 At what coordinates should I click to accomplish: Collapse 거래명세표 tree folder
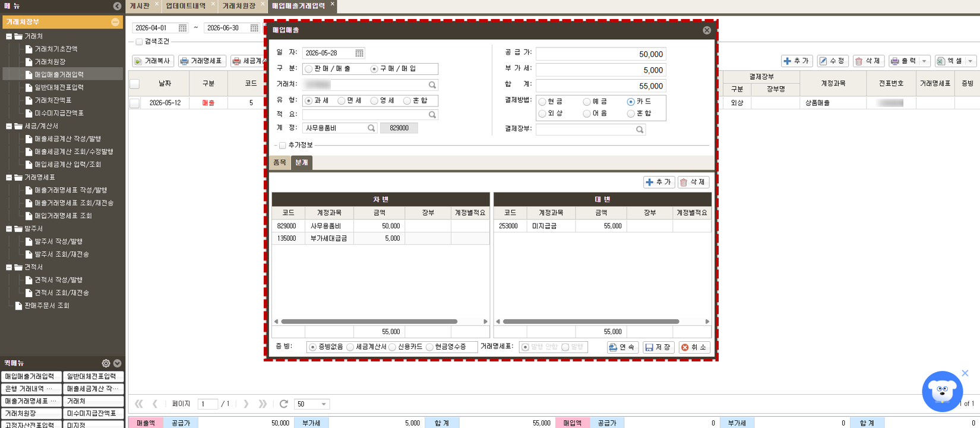tap(9, 177)
